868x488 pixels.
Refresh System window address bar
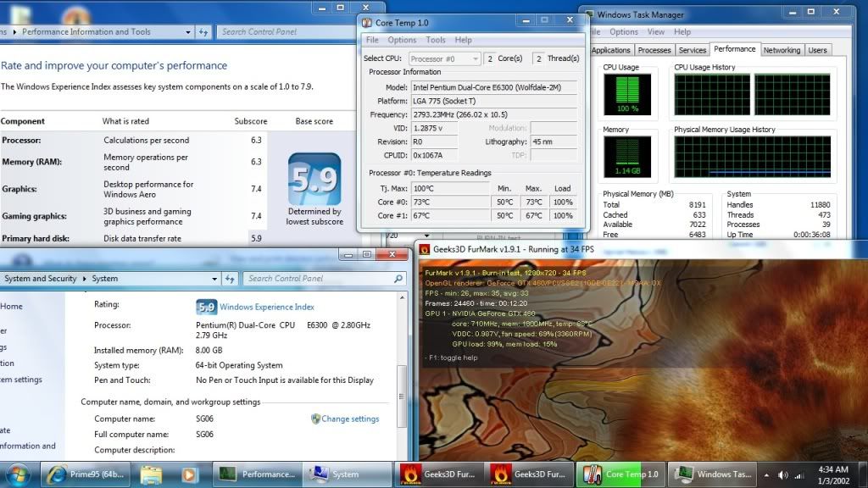point(230,279)
